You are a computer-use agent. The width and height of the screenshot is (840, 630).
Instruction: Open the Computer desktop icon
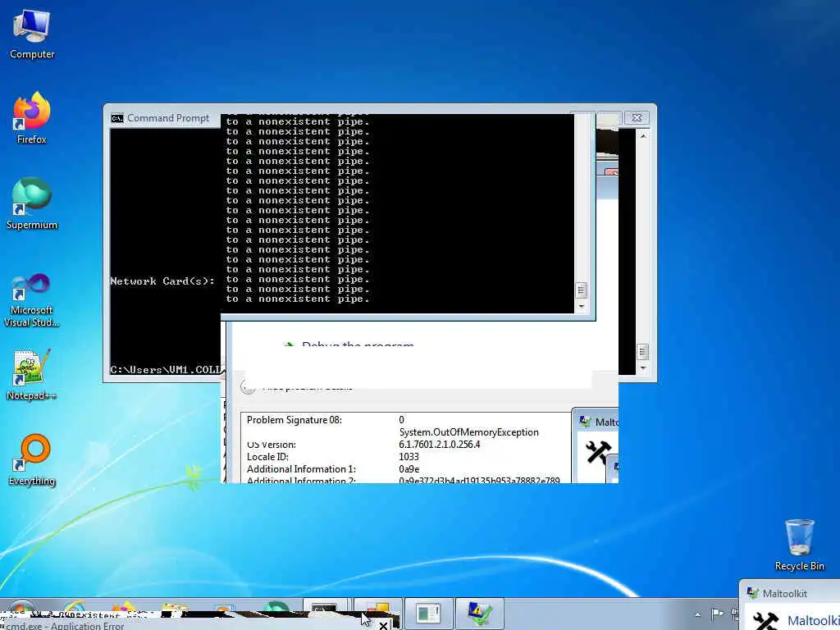[x=32, y=33]
